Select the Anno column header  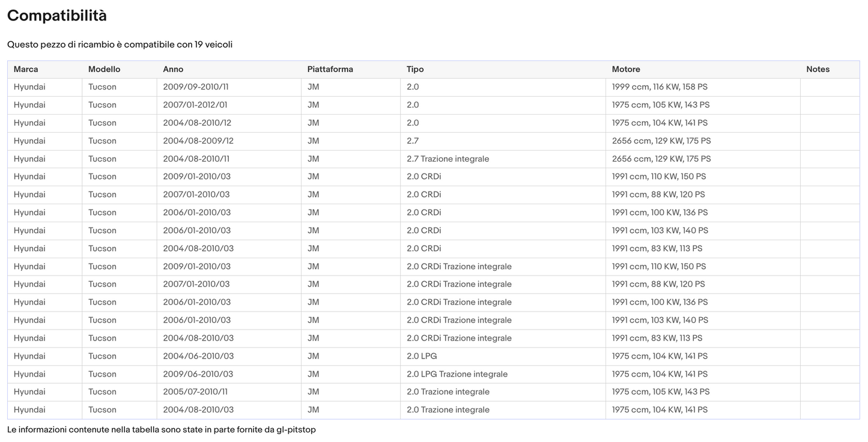click(173, 69)
